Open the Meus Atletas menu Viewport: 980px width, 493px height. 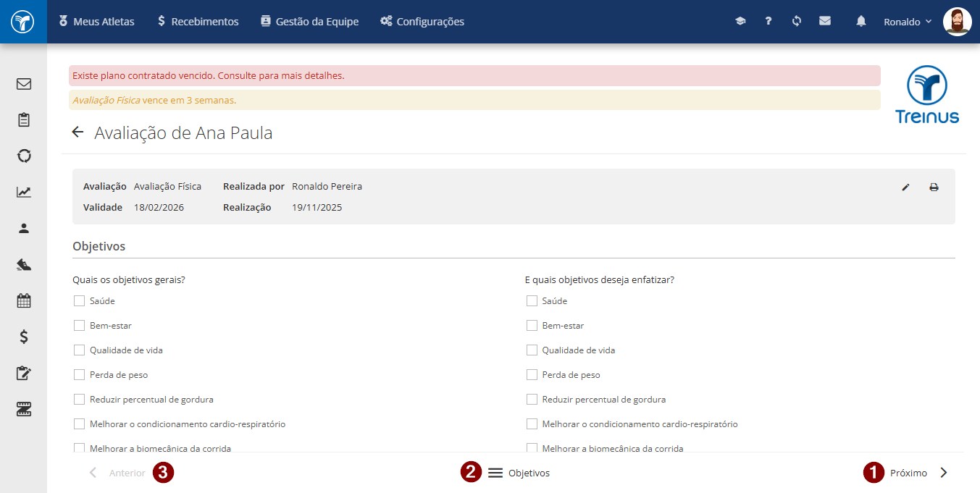click(96, 22)
